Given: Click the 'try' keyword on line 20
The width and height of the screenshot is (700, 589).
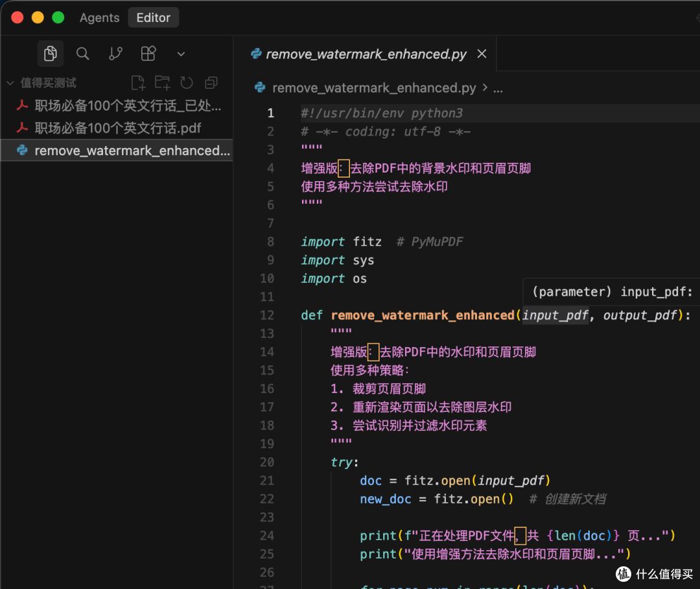Looking at the screenshot, I should 342,463.
